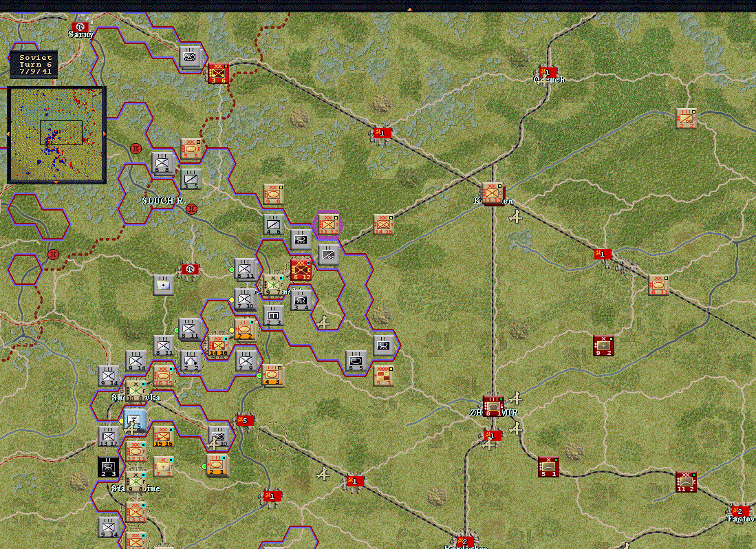This screenshot has height=549, width=756.
Task: Select the red Soviet 3-6 rifle division
Action: (x=218, y=73)
